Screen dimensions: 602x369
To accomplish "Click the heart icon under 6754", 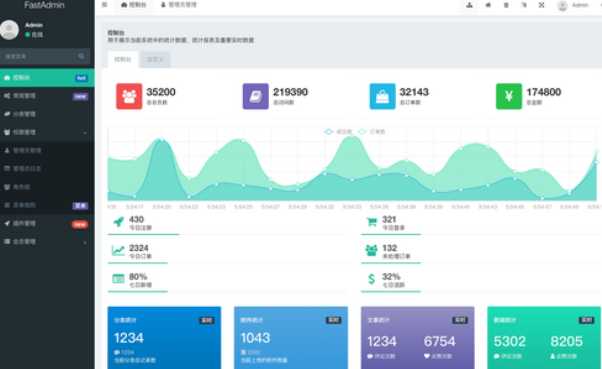I will [427, 356].
